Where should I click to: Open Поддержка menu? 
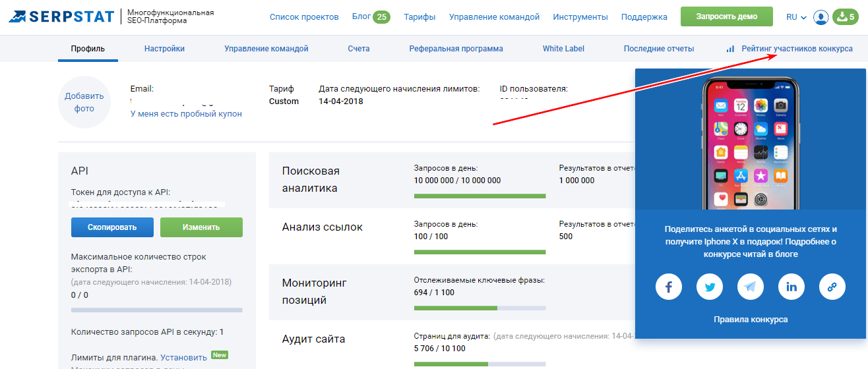[644, 17]
